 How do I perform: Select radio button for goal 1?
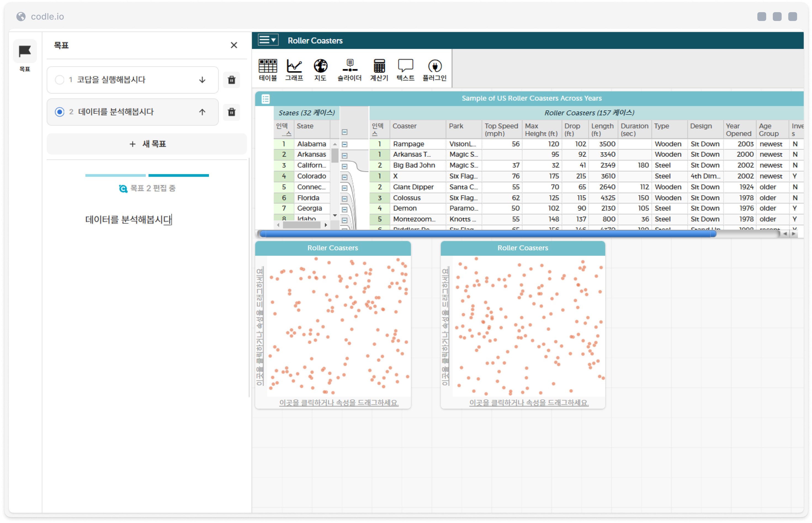pos(59,80)
